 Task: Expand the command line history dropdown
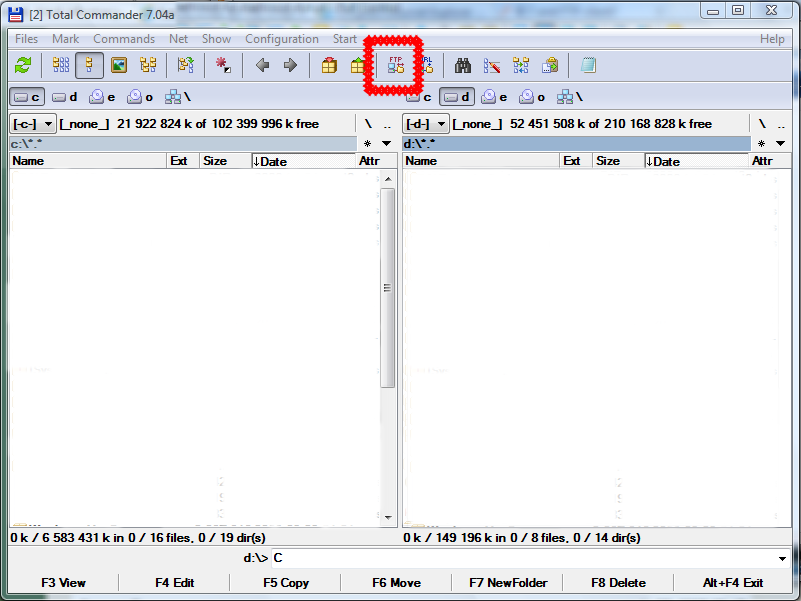(782, 558)
